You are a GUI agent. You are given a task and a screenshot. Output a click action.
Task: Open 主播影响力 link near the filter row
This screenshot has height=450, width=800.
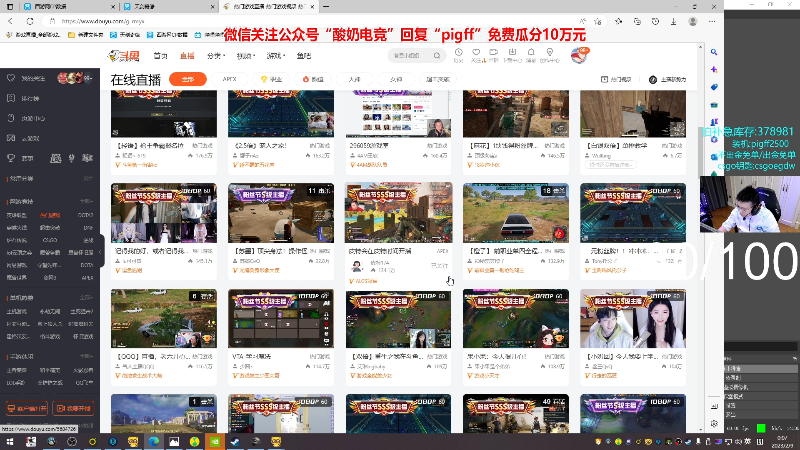[x=667, y=79]
